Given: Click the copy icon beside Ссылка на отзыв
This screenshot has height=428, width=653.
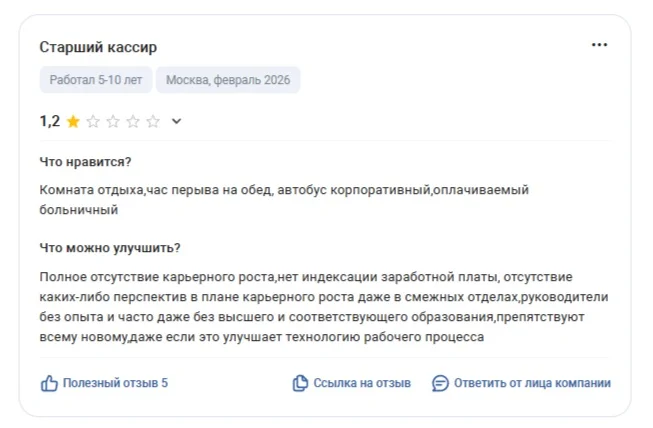Looking at the screenshot, I should (x=300, y=383).
